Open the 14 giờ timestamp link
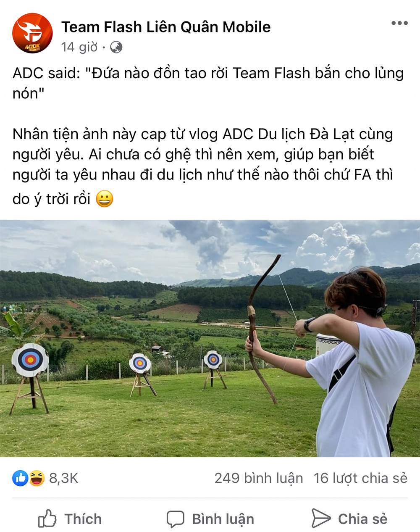This screenshot has width=420, height=532. coord(79,47)
